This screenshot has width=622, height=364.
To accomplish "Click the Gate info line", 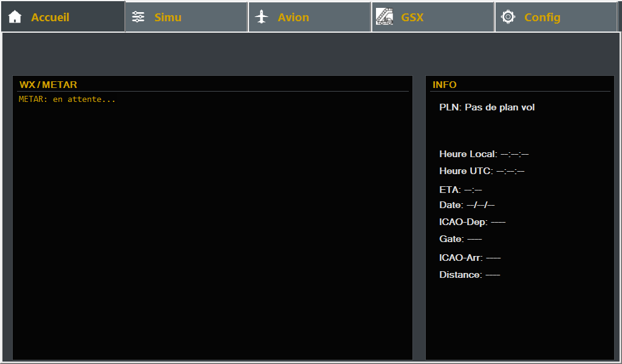I will click(460, 239).
